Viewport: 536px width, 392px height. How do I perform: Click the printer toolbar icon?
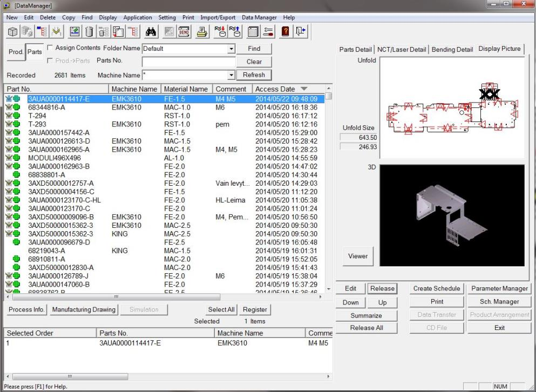coord(202,32)
